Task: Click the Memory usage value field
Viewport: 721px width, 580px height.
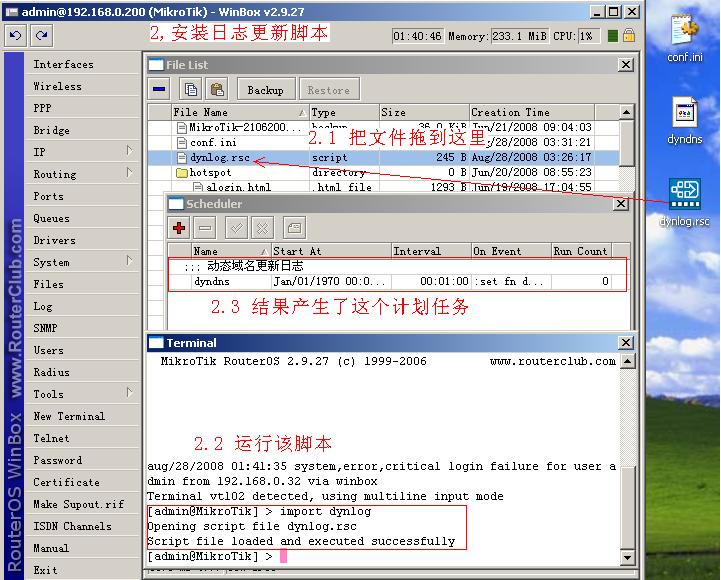Action: coord(519,36)
